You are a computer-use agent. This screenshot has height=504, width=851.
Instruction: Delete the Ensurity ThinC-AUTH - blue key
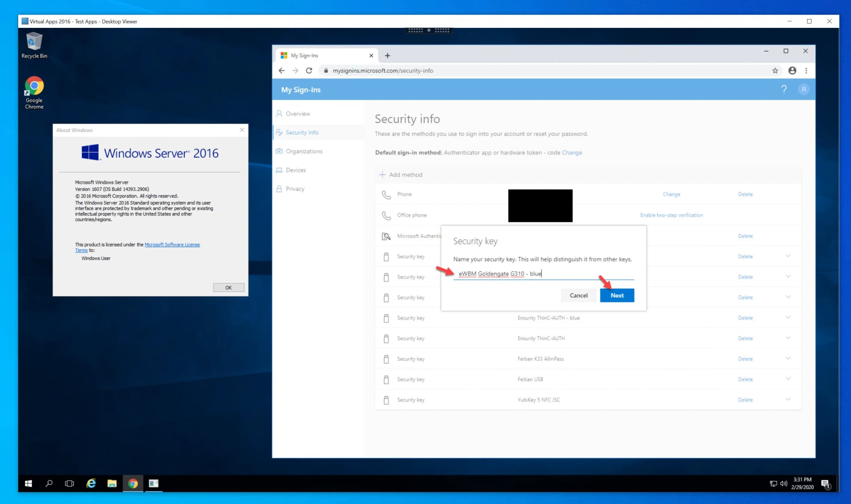pos(745,318)
